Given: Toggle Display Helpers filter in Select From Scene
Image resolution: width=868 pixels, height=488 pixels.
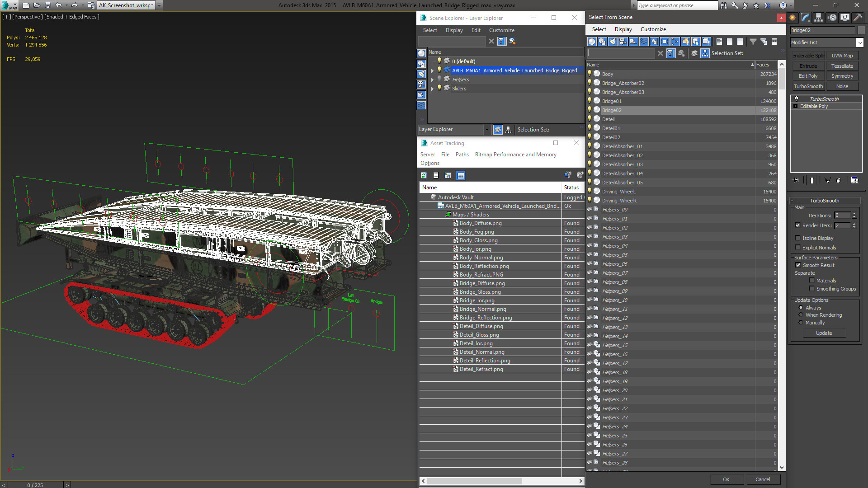Looking at the screenshot, I should click(x=633, y=42).
